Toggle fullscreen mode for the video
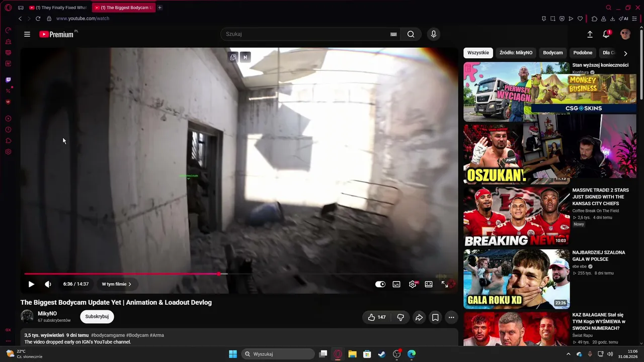The image size is (644, 362). point(445,284)
